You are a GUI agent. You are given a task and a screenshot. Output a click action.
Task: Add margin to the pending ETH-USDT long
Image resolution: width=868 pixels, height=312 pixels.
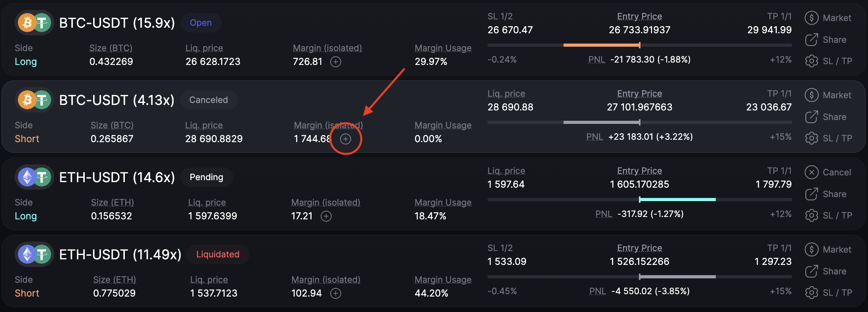coord(326,216)
